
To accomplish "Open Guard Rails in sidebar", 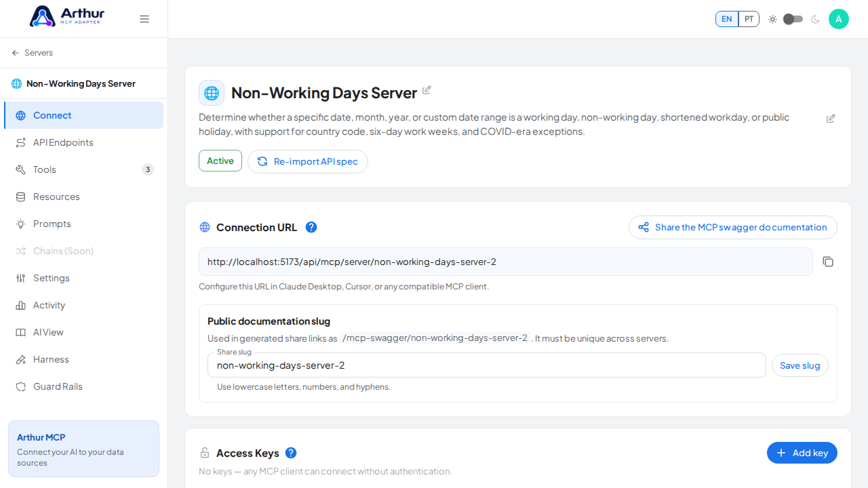I will pos(83,386).
